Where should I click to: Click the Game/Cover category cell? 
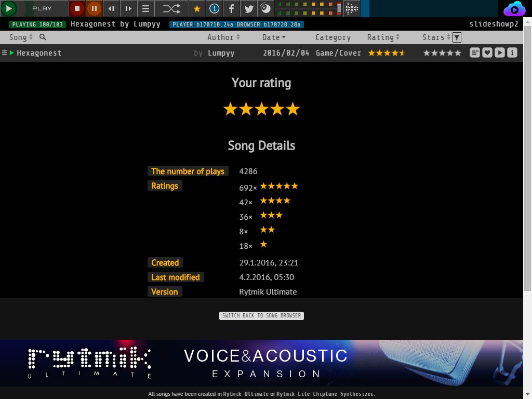point(338,53)
